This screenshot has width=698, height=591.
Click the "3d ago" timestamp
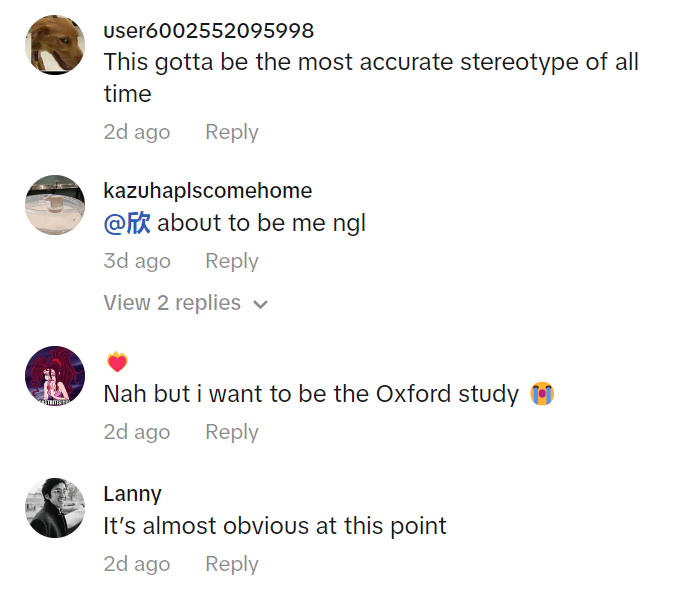pyautogui.click(x=136, y=261)
